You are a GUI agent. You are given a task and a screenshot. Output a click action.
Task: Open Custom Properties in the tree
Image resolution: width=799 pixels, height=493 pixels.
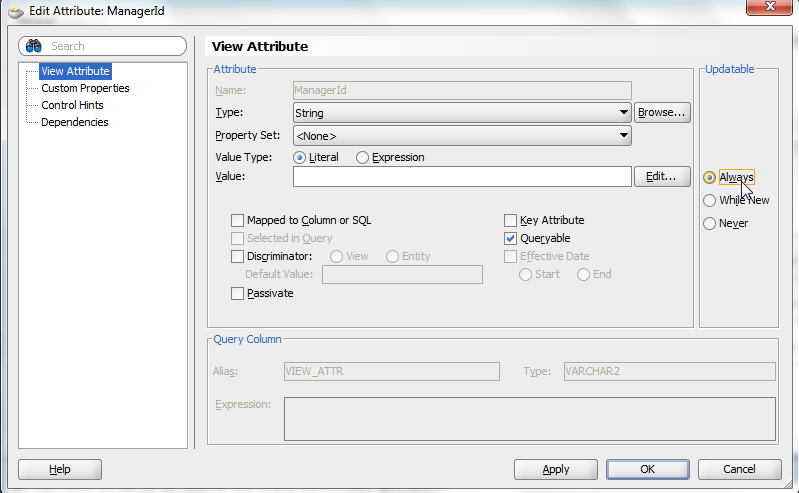coord(85,88)
